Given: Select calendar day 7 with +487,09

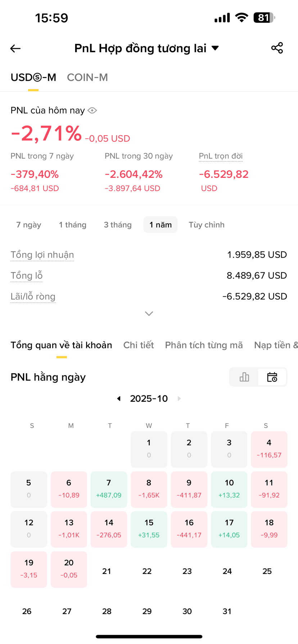Looking at the screenshot, I should [x=109, y=489].
